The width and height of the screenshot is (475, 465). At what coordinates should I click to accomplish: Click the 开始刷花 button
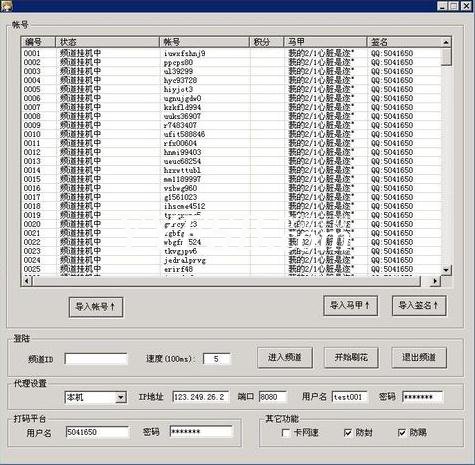[351, 358]
